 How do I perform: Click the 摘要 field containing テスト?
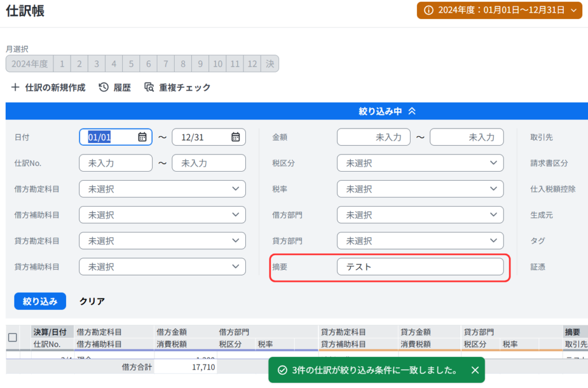(x=420, y=266)
